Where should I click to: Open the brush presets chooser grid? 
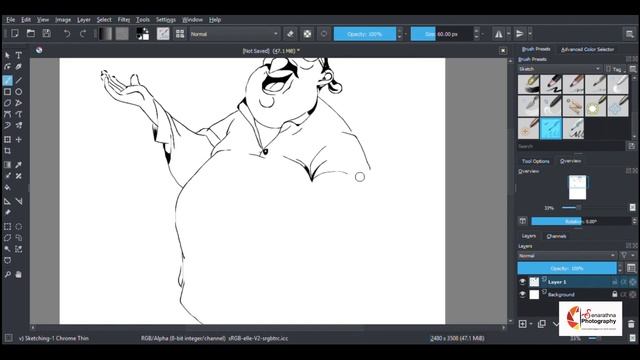coord(180,34)
